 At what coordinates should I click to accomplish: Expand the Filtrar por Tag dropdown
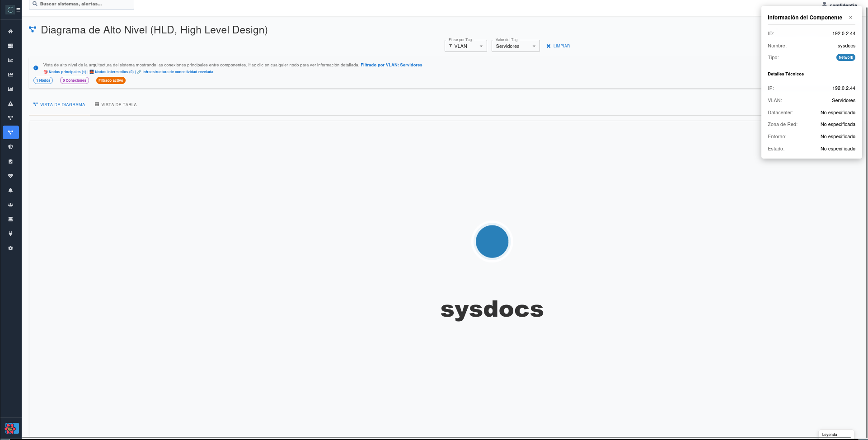(465, 46)
